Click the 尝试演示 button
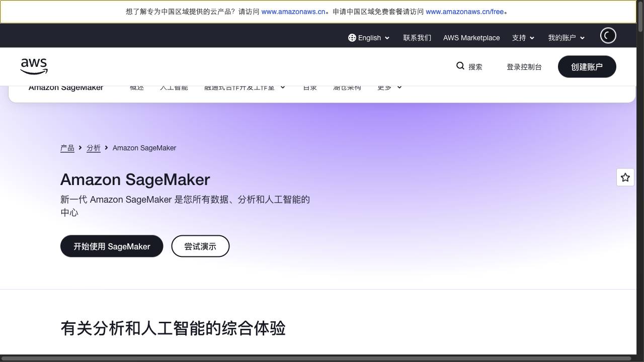Screen dimensions: 644x362 pos(200,246)
